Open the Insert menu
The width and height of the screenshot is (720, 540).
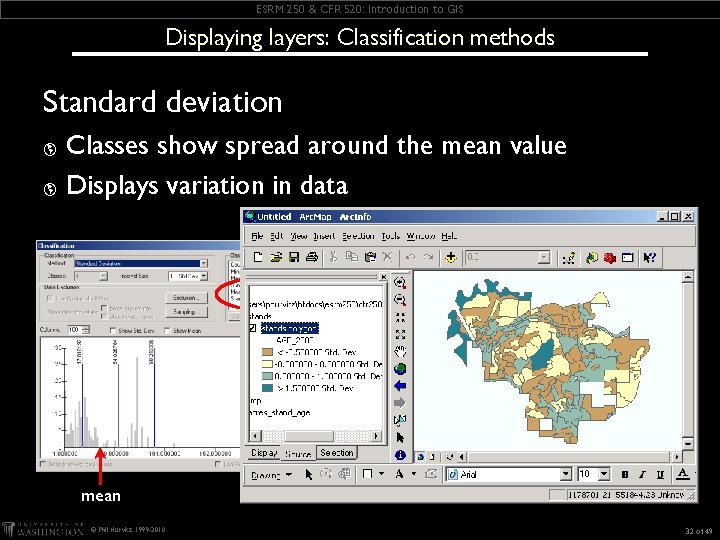pyautogui.click(x=324, y=236)
